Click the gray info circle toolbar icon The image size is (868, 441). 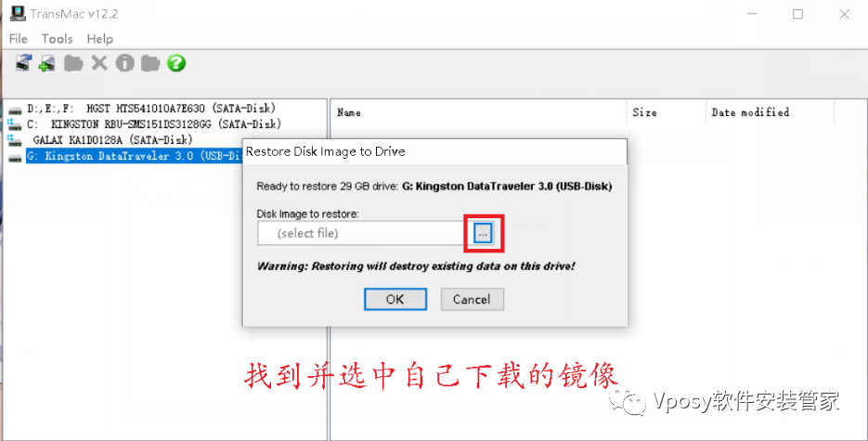124,63
